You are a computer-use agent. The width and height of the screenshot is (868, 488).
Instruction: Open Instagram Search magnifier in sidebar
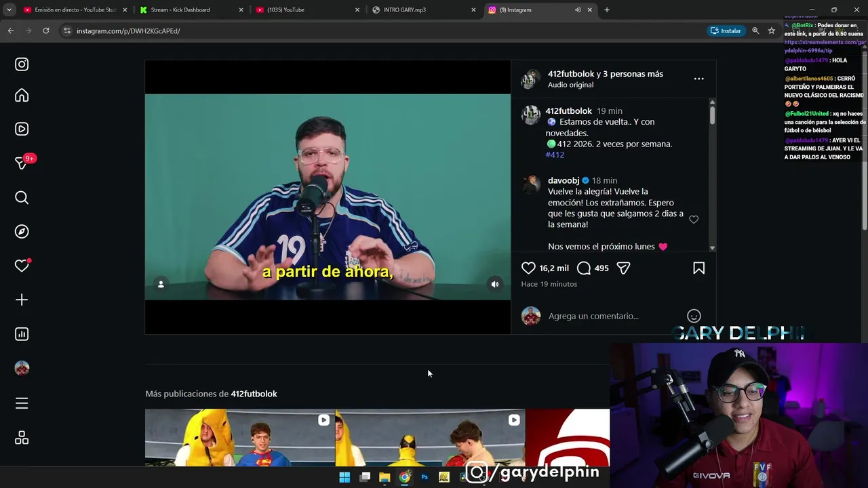click(22, 198)
